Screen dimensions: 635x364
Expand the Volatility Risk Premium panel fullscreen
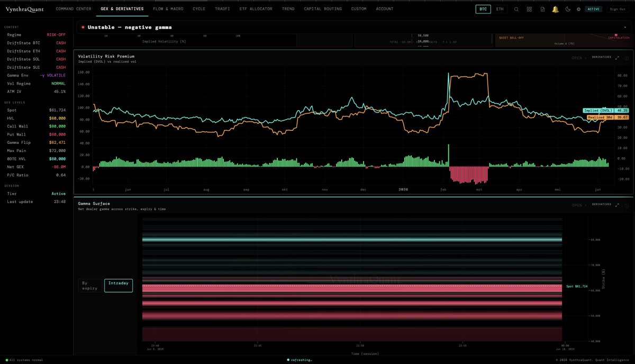coord(618,58)
